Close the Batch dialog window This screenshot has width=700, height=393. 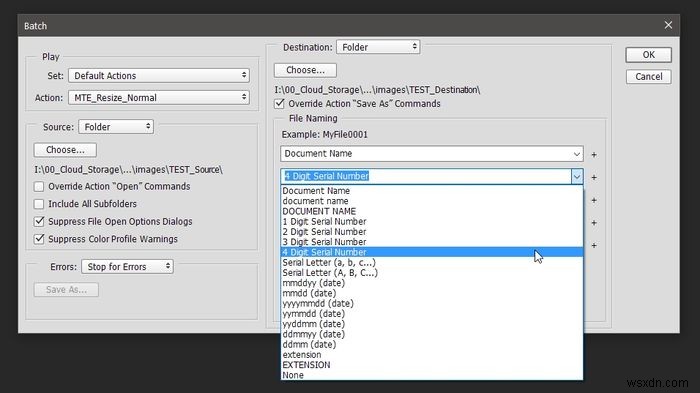click(668, 25)
